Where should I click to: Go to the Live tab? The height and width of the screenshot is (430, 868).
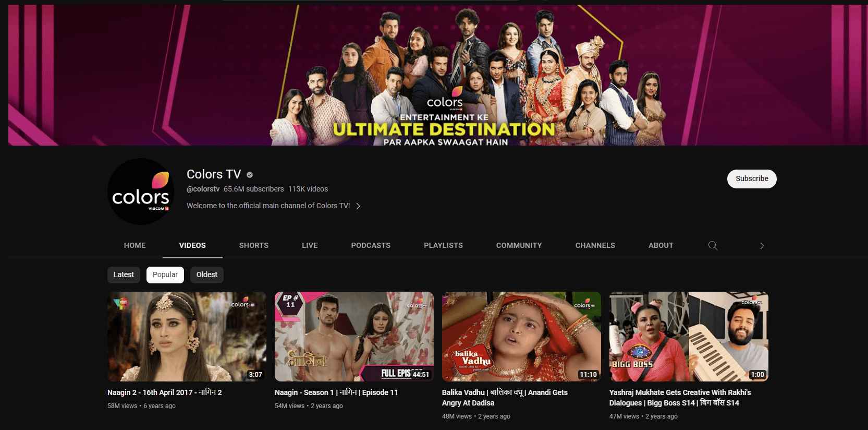[x=310, y=245]
